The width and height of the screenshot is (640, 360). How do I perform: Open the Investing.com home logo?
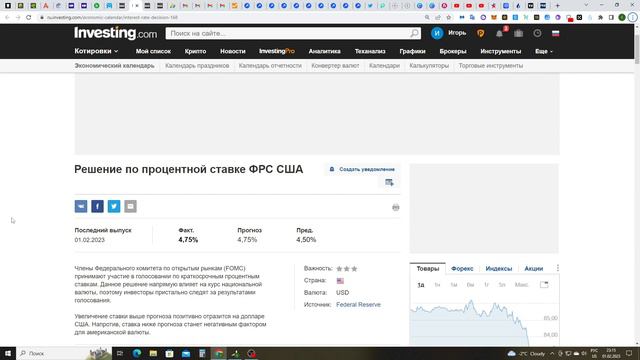pos(116,33)
